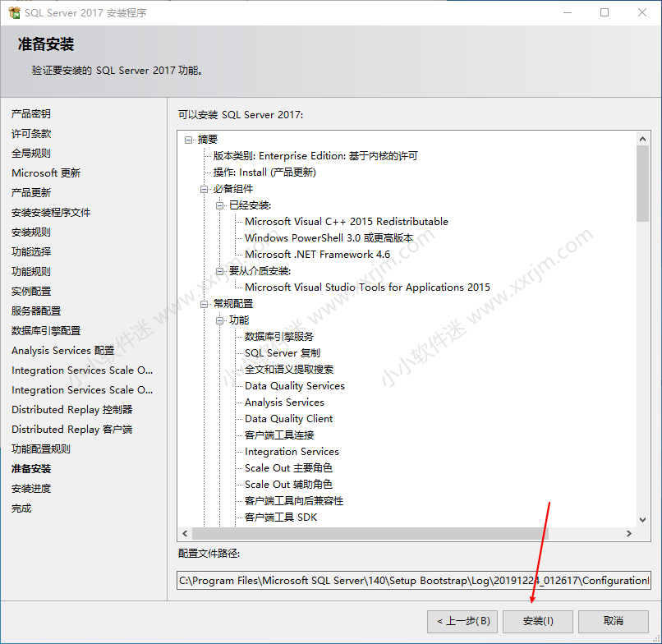Viewport: 662px width, 644px height.
Task: Click the SQL Server setup title bar icon
Action: pyautogui.click(x=14, y=12)
